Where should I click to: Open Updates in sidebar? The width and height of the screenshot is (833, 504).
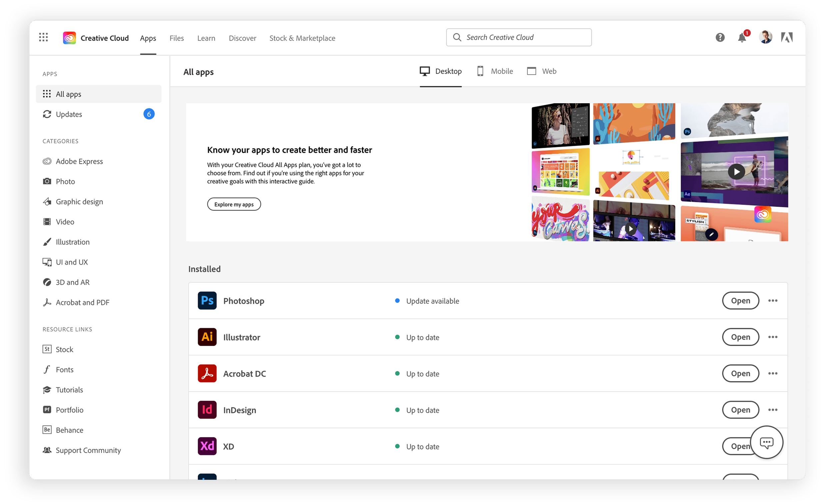click(x=99, y=114)
